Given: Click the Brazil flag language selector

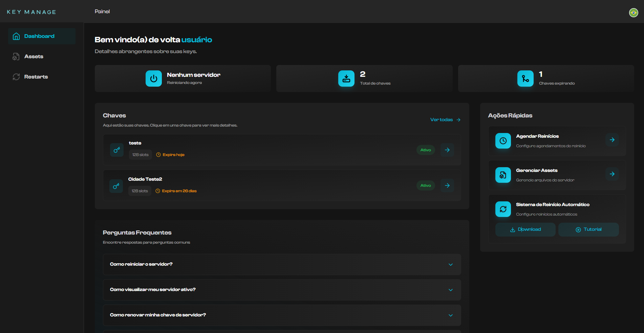Looking at the screenshot, I should point(634,13).
